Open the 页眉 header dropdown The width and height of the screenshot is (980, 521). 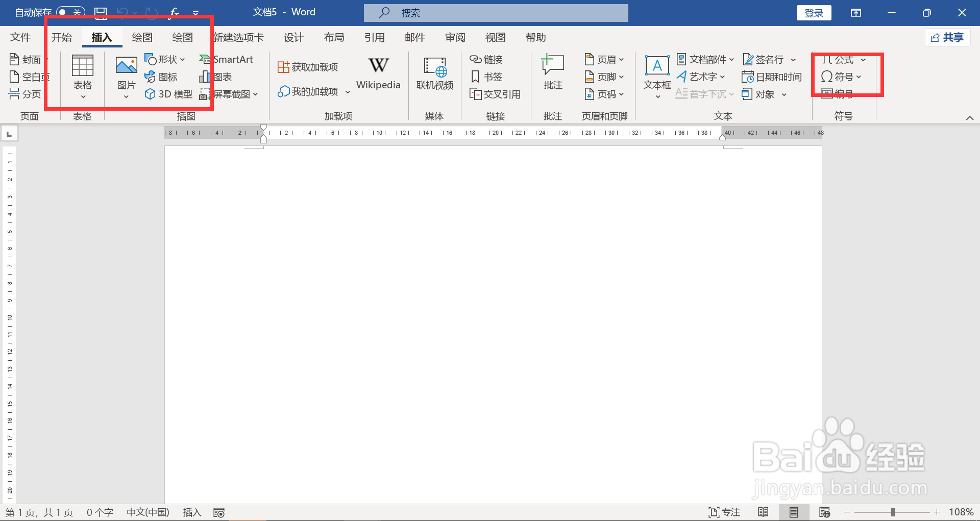pos(604,60)
